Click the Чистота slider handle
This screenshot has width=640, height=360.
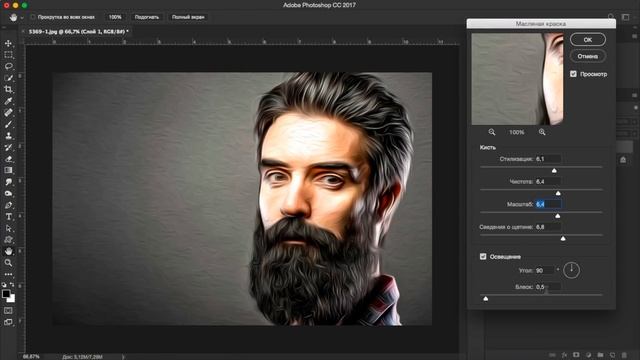[558, 193]
